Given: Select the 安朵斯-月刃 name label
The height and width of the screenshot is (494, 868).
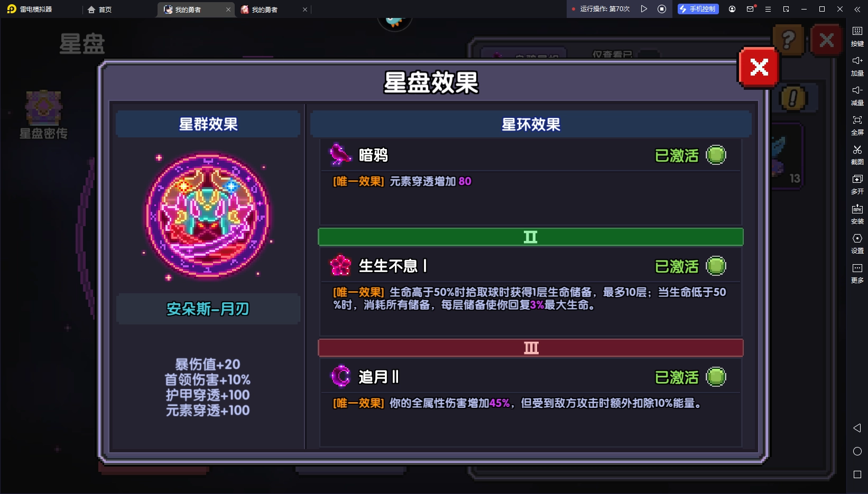Looking at the screenshot, I should click(208, 309).
